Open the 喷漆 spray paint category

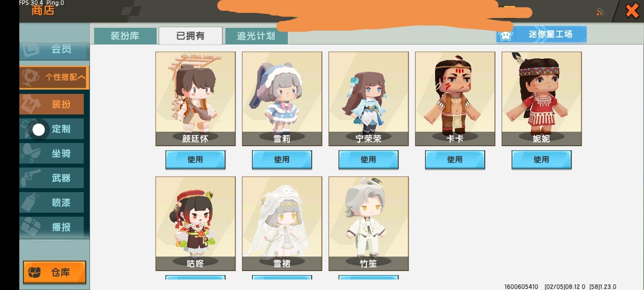pos(52,203)
